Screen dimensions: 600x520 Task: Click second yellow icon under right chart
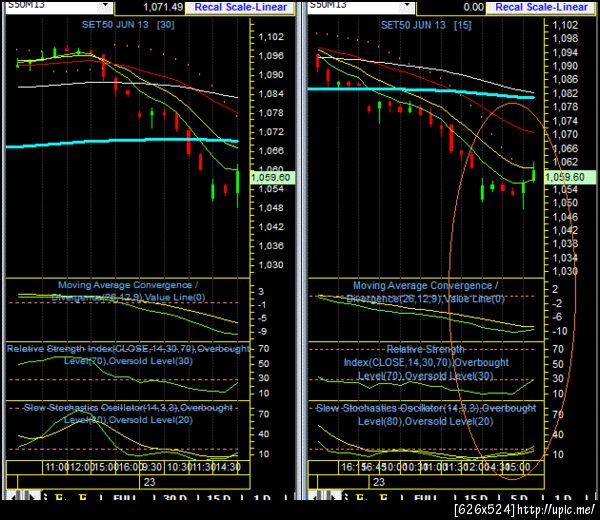pos(384,497)
